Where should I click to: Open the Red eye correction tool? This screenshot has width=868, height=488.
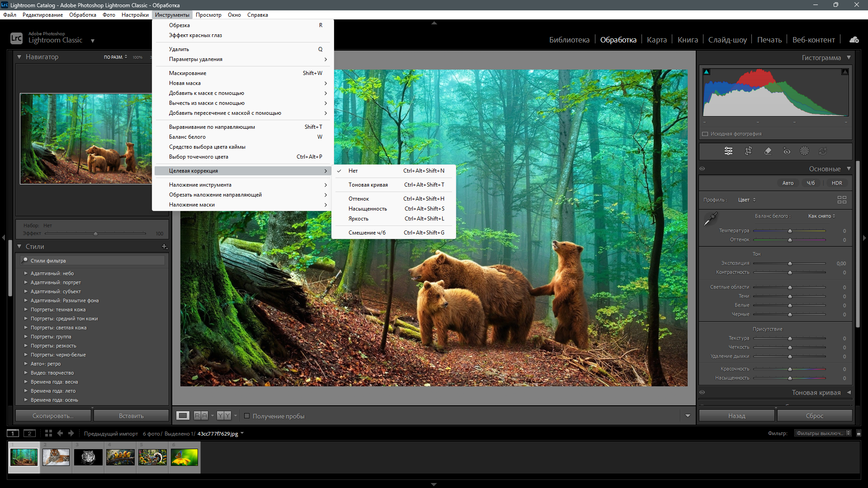tap(787, 151)
